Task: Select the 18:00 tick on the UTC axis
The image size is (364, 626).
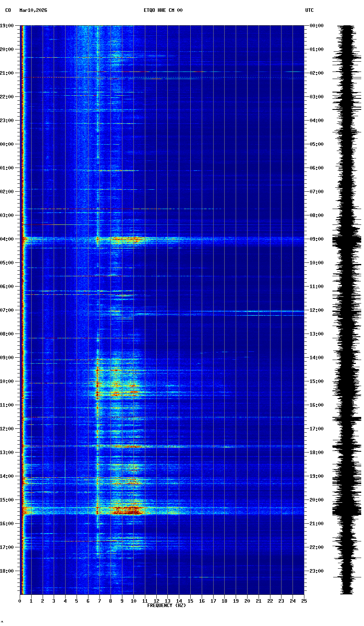Action: [x=316, y=453]
